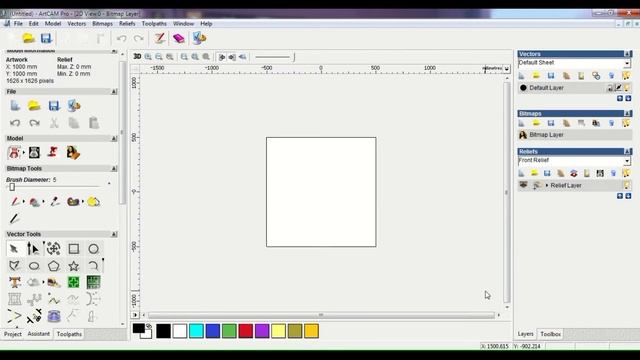Toggle visibility bulb of Default Layer
The height and width of the screenshot is (360, 640).
[x=627, y=88]
